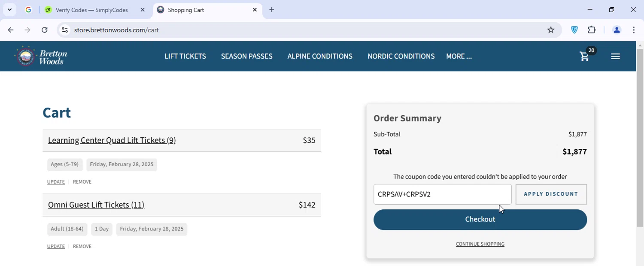Screen dimensions: 644x266
Task: Open a new browser tab
Action: click(x=272, y=10)
